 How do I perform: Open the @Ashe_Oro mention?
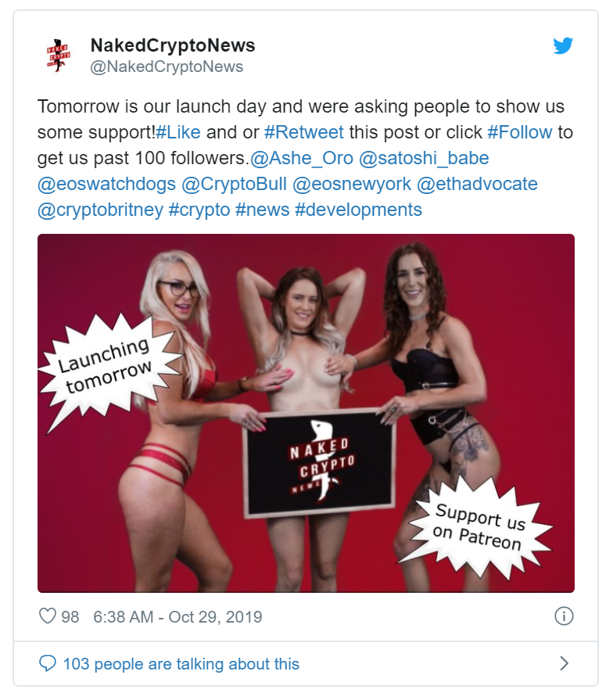point(302,158)
